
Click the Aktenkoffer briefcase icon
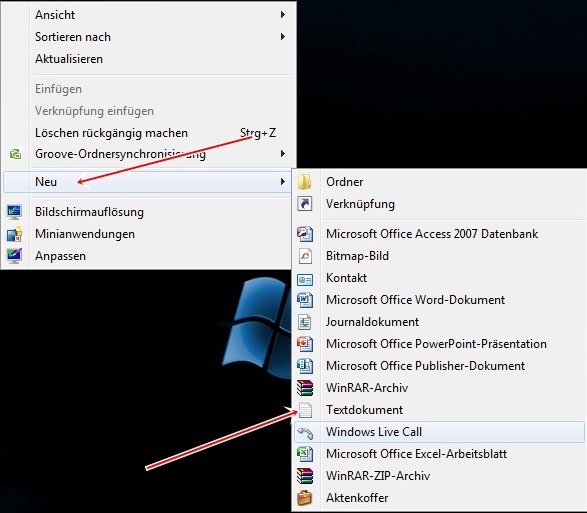304,498
